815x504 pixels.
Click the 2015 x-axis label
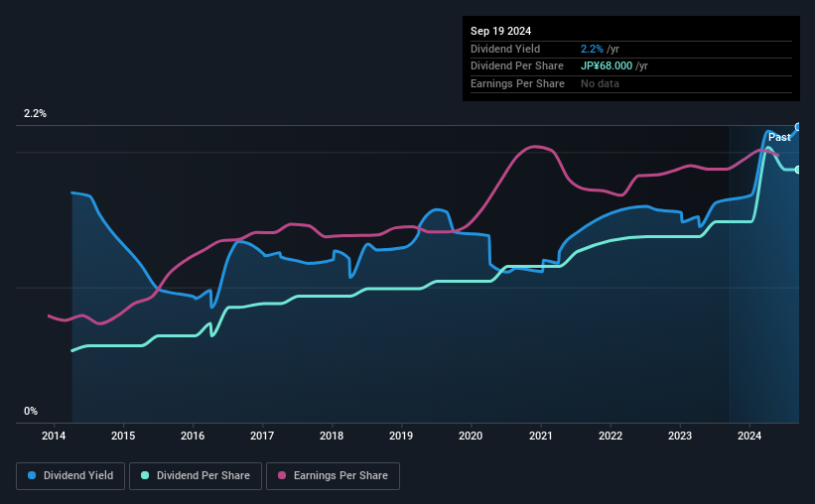pyautogui.click(x=123, y=436)
